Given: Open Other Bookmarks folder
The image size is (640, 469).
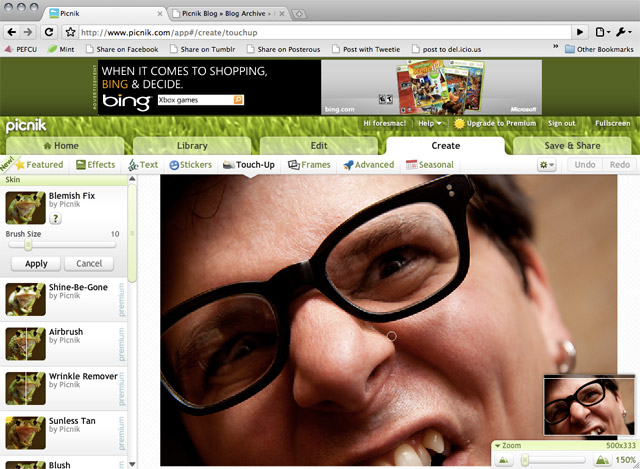Looking at the screenshot, I should (599, 49).
